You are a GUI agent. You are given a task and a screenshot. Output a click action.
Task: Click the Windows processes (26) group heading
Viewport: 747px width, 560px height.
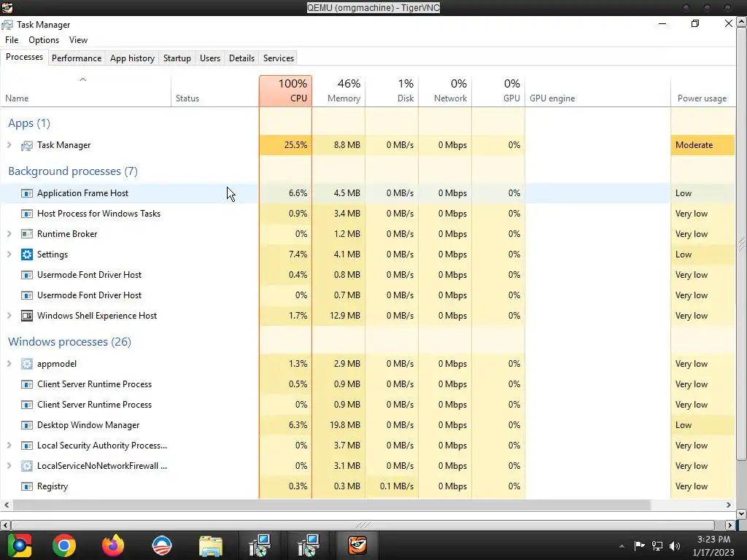click(69, 342)
